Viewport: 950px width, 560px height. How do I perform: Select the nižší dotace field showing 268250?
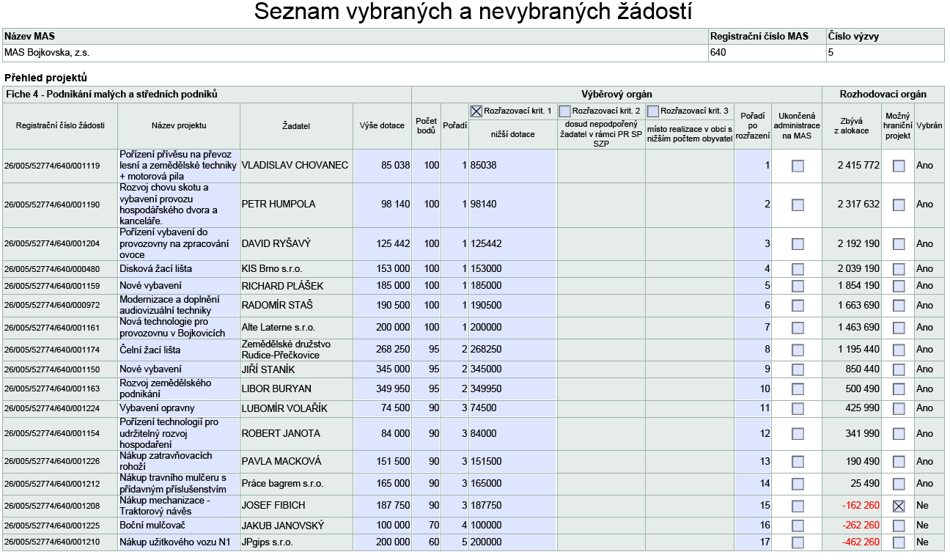click(x=512, y=350)
